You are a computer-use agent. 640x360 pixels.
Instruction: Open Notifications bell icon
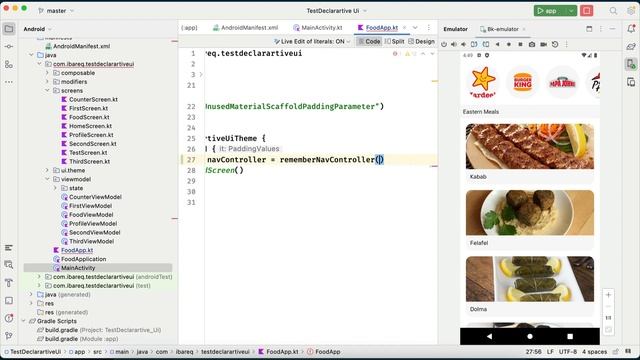[x=631, y=29]
